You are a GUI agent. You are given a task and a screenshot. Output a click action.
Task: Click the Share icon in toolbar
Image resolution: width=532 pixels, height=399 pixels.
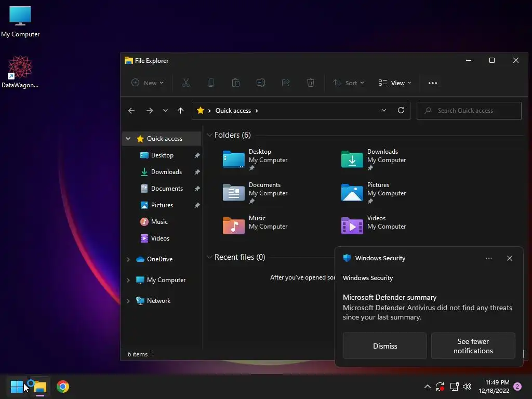point(286,83)
